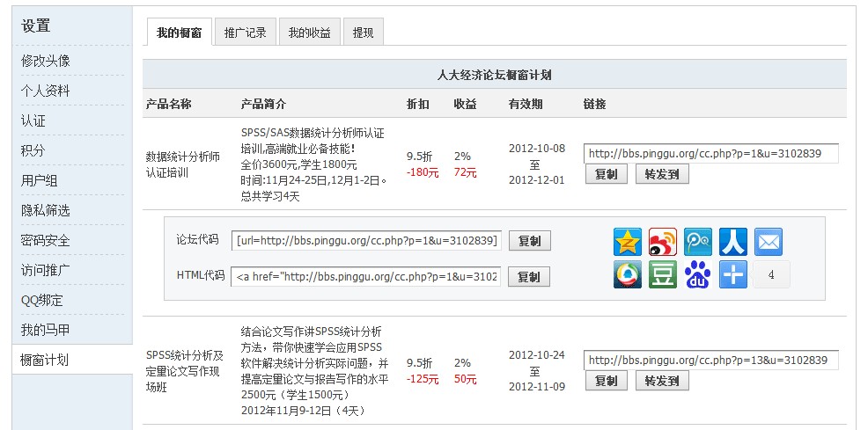Go to 提现 tab
Screen dimensions: 868x430
tap(363, 33)
